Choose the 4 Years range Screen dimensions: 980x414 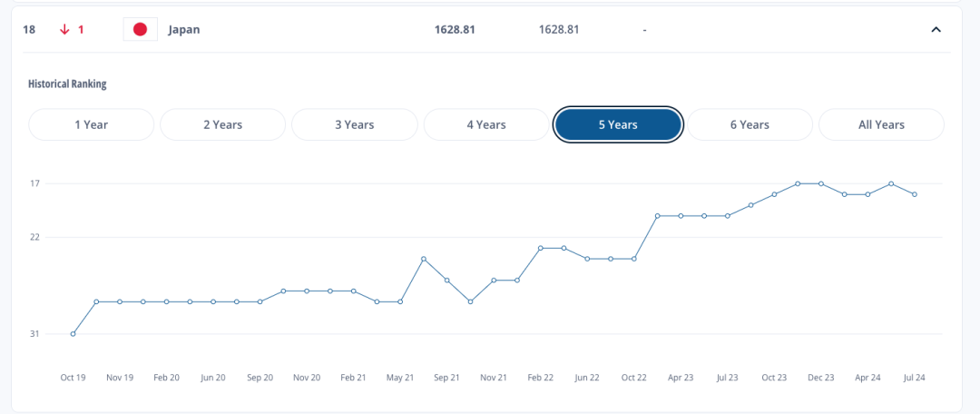point(486,124)
